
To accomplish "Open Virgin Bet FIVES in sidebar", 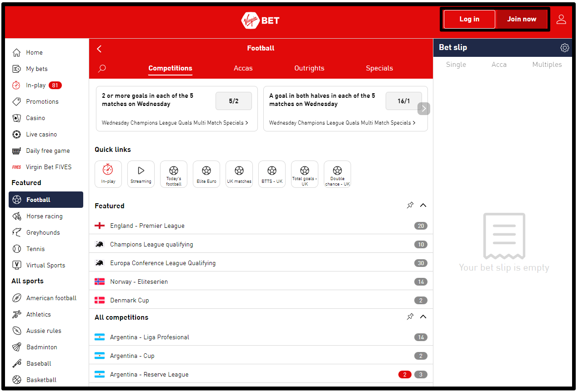I will point(46,167).
